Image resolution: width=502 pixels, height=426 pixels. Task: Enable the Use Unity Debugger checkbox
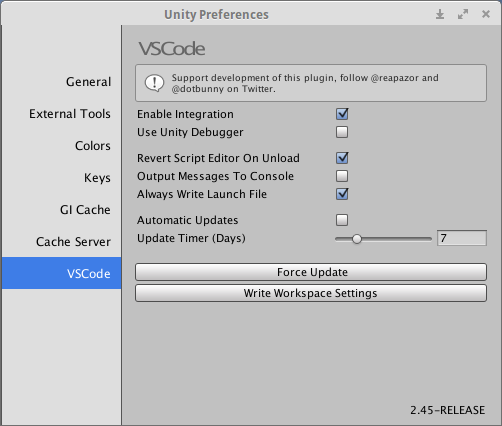click(x=342, y=132)
